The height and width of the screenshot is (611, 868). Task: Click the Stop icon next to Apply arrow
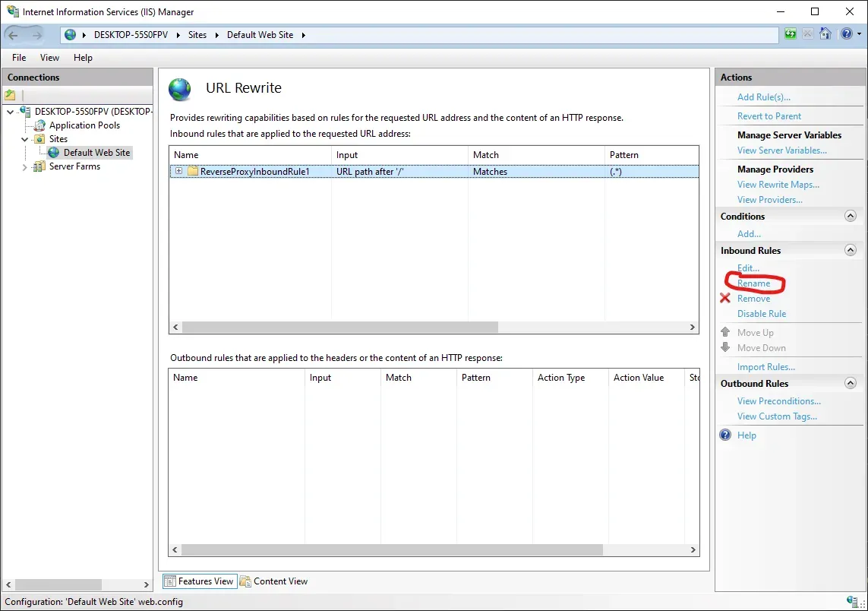tap(806, 33)
